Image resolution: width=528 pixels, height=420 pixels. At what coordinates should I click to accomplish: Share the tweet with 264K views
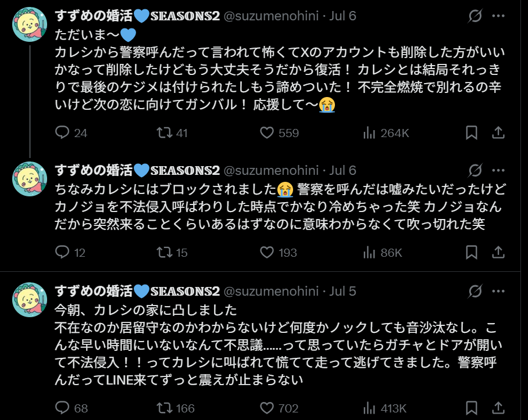(x=498, y=133)
